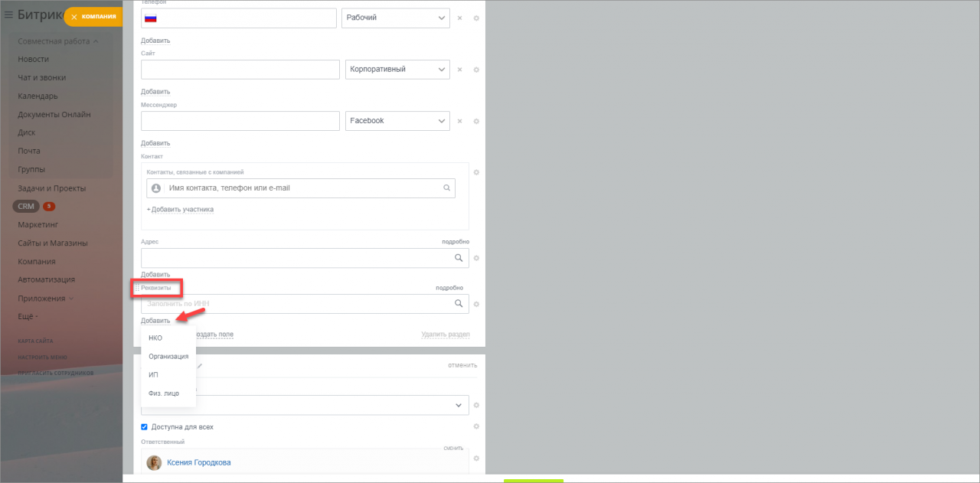
Task: Grab the drag handle next to Реквизиты
Action: pos(137,288)
